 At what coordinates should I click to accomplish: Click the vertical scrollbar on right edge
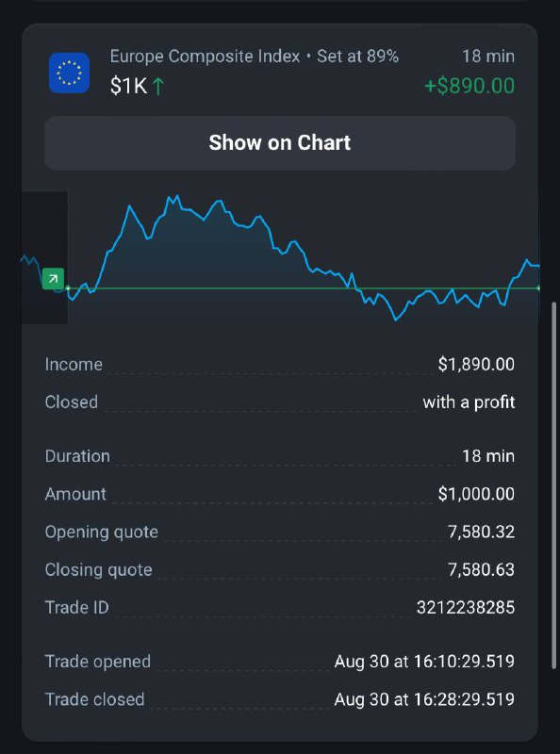[x=553, y=484]
